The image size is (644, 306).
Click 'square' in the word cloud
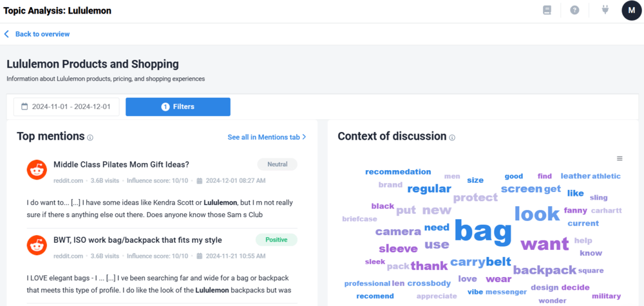[591, 271]
